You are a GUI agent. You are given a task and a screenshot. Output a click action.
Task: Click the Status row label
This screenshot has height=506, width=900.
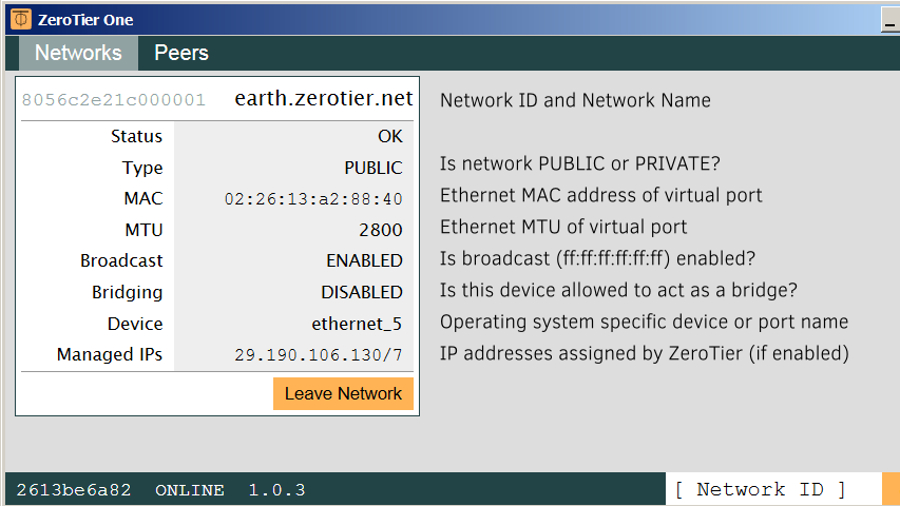(x=137, y=137)
